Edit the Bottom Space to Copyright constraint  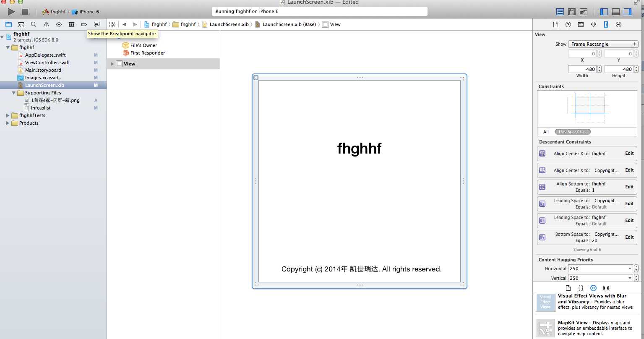[x=629, y=237]
